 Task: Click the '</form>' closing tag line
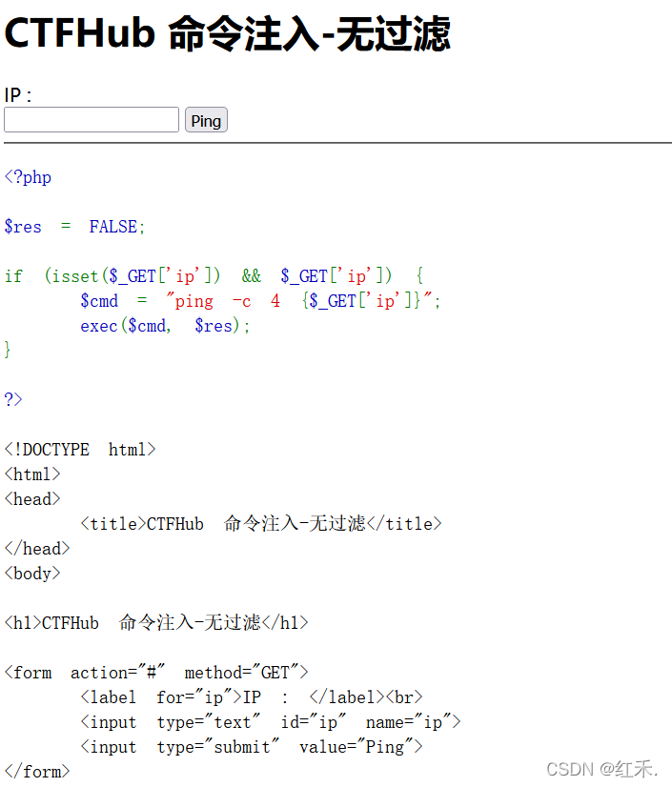[x=37, y=772]
